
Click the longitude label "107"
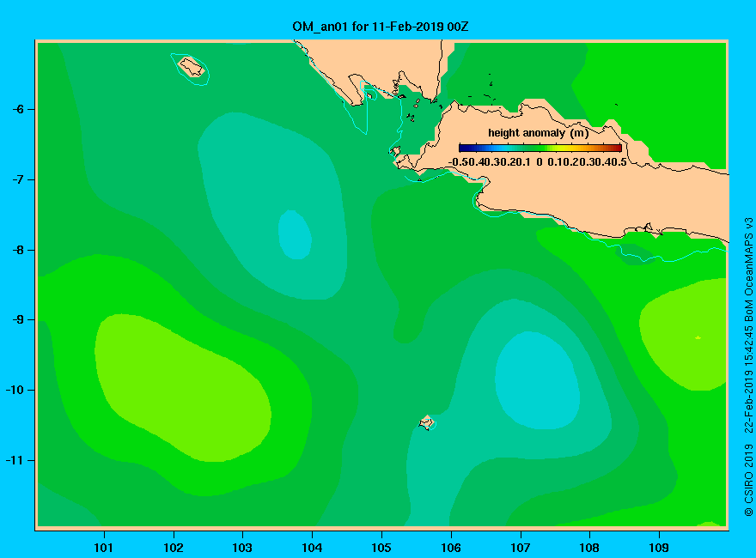[521, 548]
